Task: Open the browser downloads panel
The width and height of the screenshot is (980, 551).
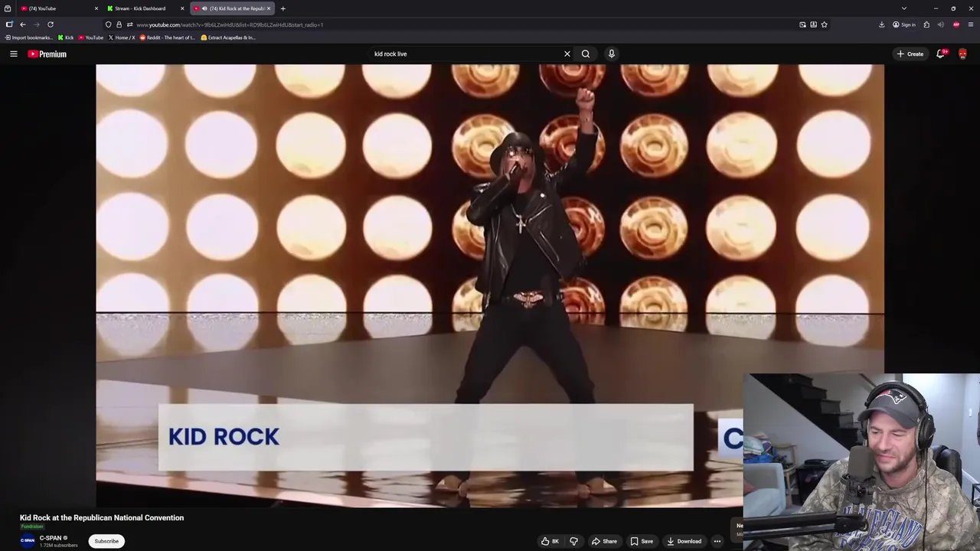Action: tap(881, 24)
